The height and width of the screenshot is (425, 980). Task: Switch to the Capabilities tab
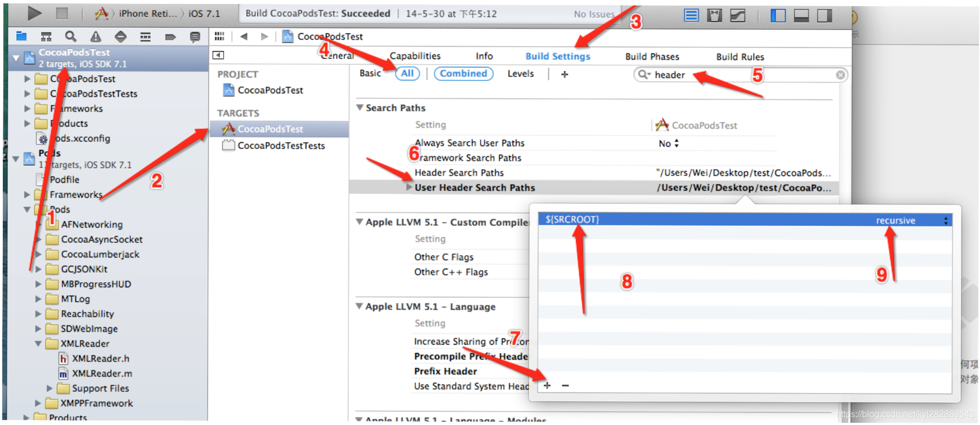pyautogui.click(x=415, y=56)
